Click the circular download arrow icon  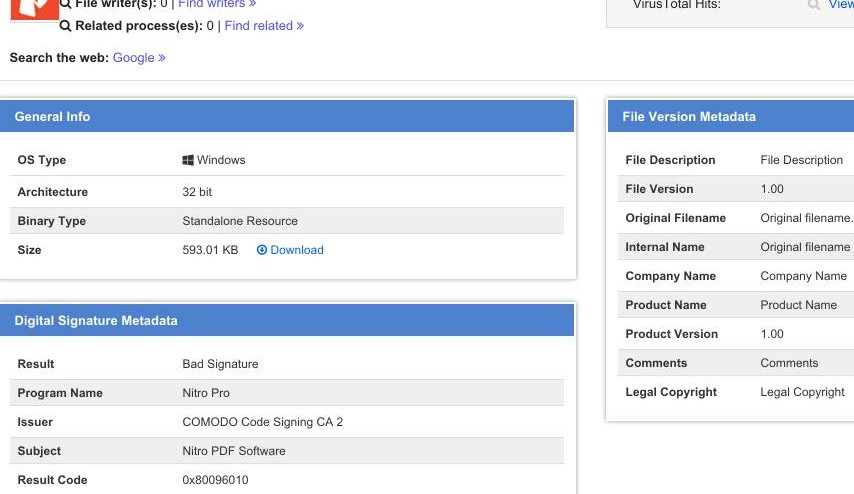tap(262, 250)
